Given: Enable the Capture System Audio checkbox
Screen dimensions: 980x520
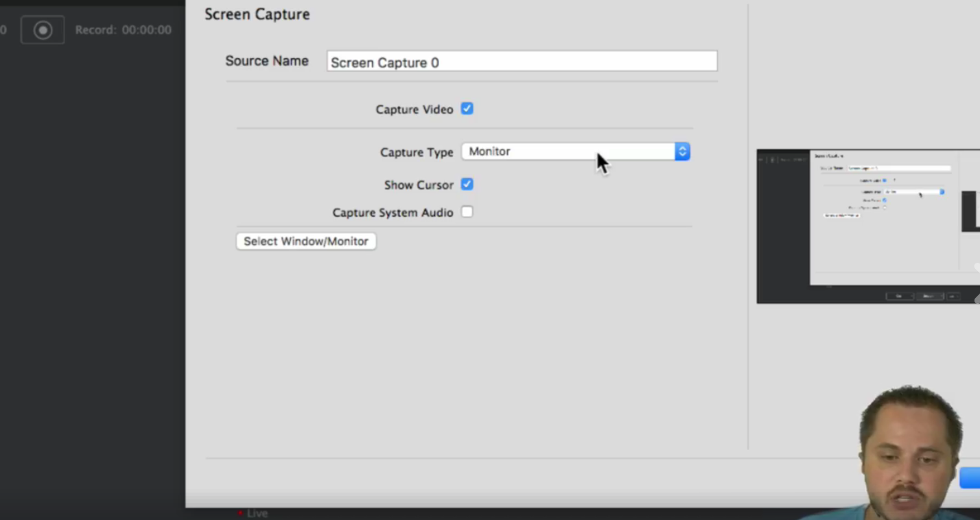Looking at the screenshot, I should (467, 212).
